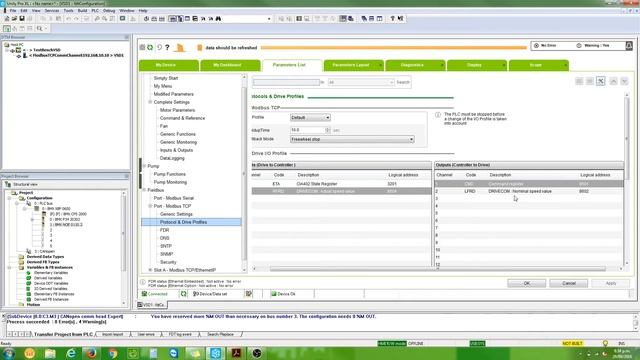Collapse the Port - Modbus TCP tree node

(x=150, y=206)
